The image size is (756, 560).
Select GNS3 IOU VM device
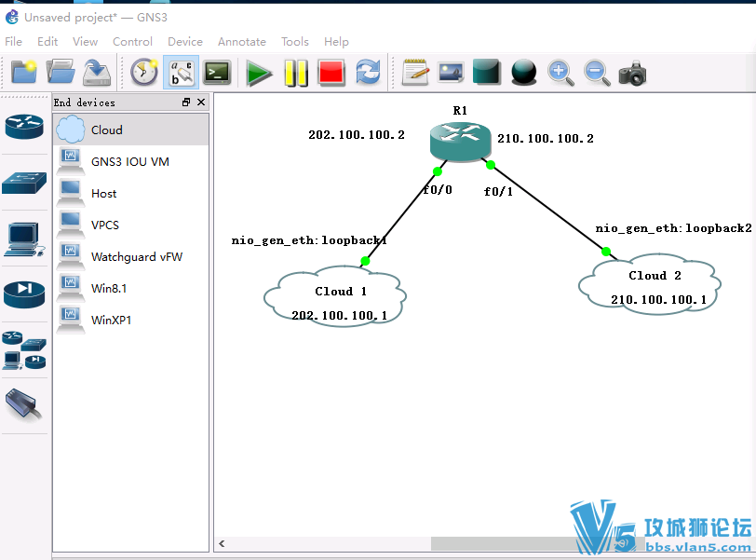[130, 161]
